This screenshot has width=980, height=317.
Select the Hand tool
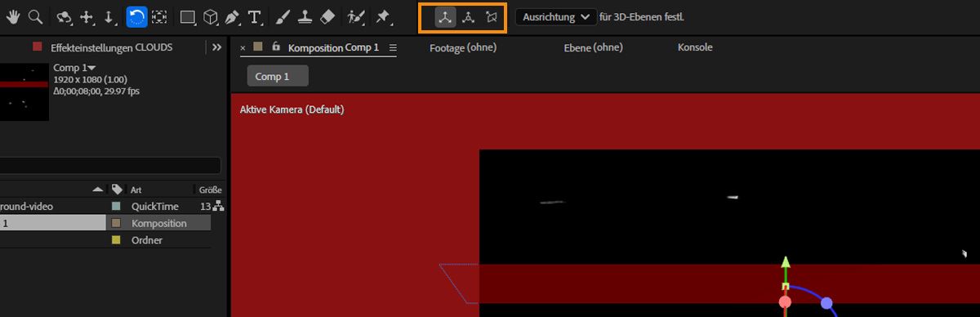14,16
